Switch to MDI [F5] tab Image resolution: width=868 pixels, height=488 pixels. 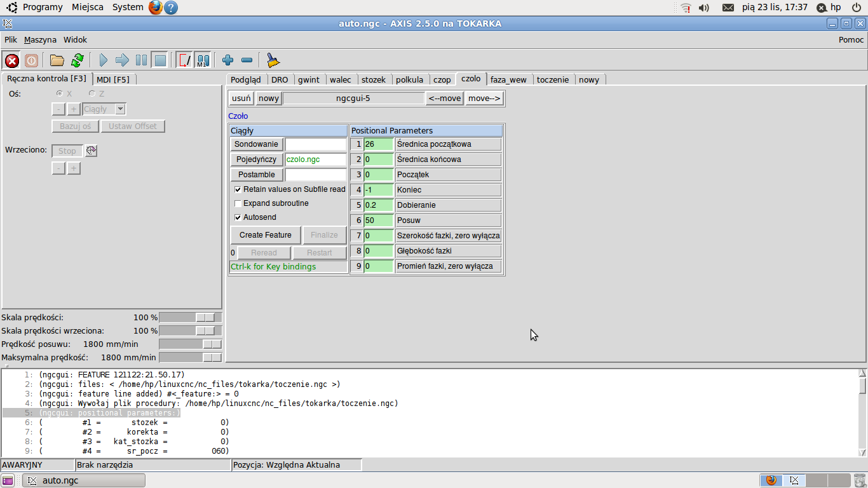[113, 79]
